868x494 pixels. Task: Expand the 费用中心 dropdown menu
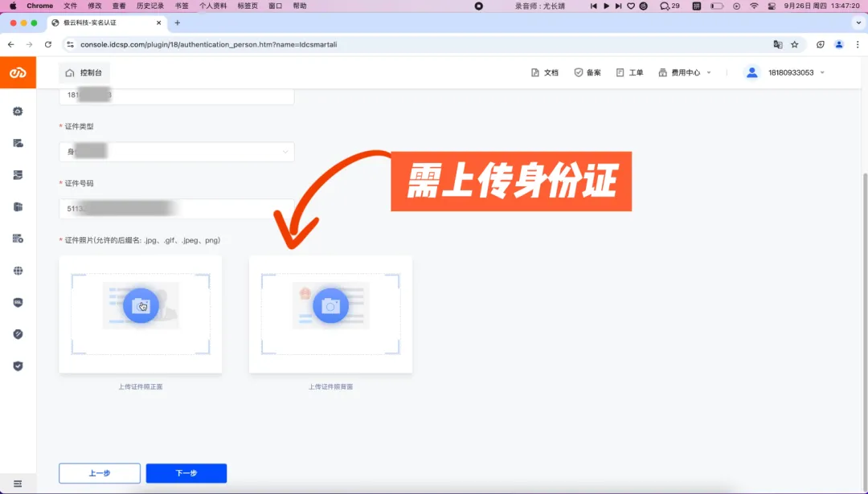pos(685,72)
